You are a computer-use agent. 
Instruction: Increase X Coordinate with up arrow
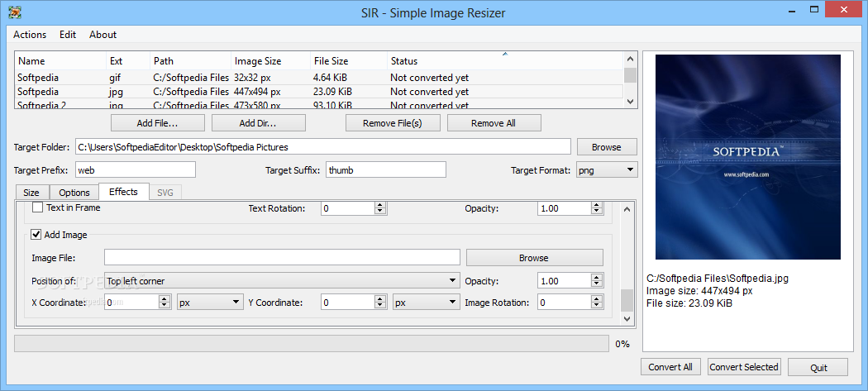coord(165,299)
